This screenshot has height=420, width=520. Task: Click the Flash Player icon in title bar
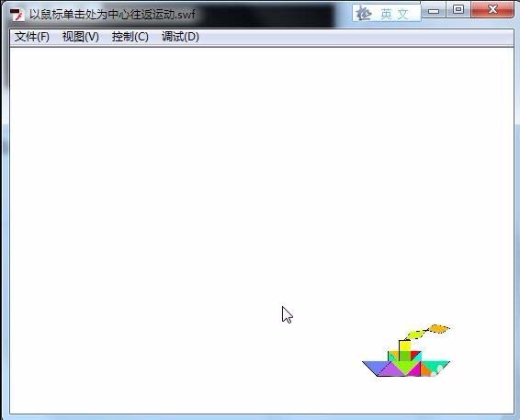tap(17, 15)
